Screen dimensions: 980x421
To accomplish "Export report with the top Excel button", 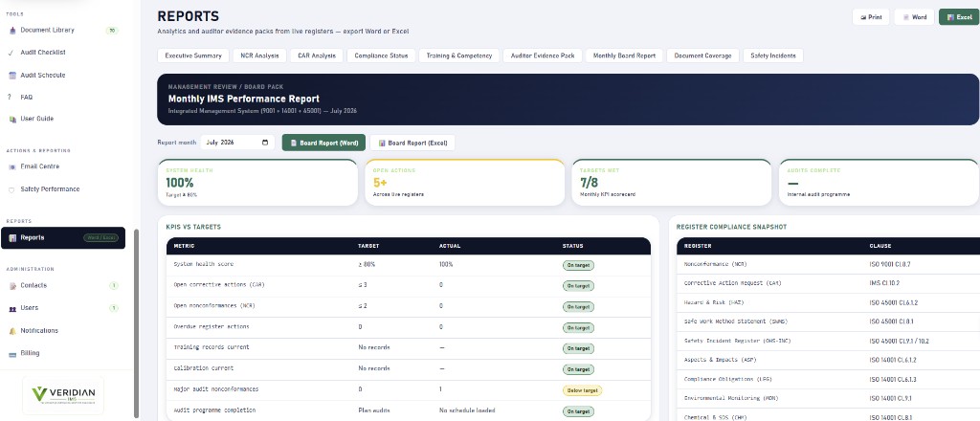I will pos(959,17).
